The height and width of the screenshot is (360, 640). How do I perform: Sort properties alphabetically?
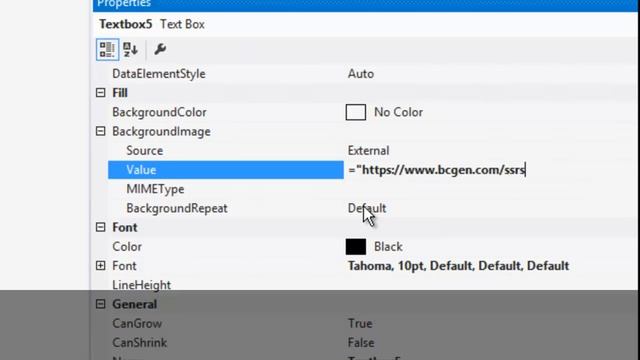(131, 49)
